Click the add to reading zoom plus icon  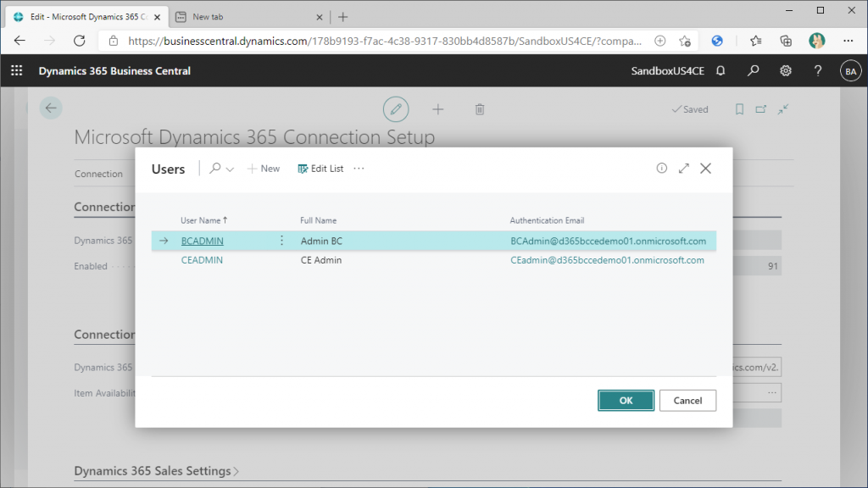(x=659, y=41)
